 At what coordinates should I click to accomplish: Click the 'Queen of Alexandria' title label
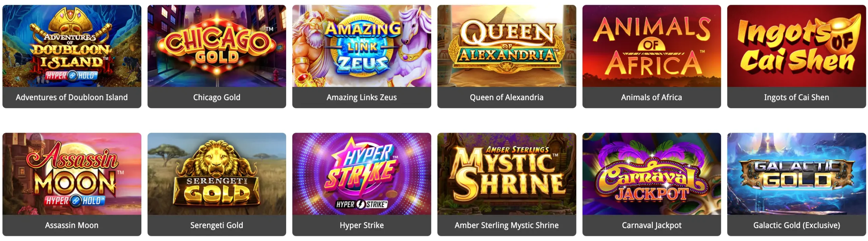coord(507,97)
